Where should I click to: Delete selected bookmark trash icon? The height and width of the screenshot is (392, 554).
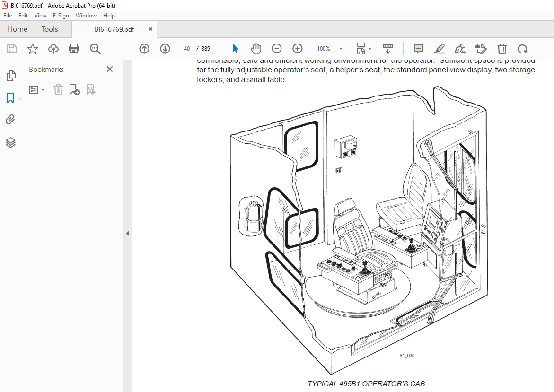(x=58, y=90)
